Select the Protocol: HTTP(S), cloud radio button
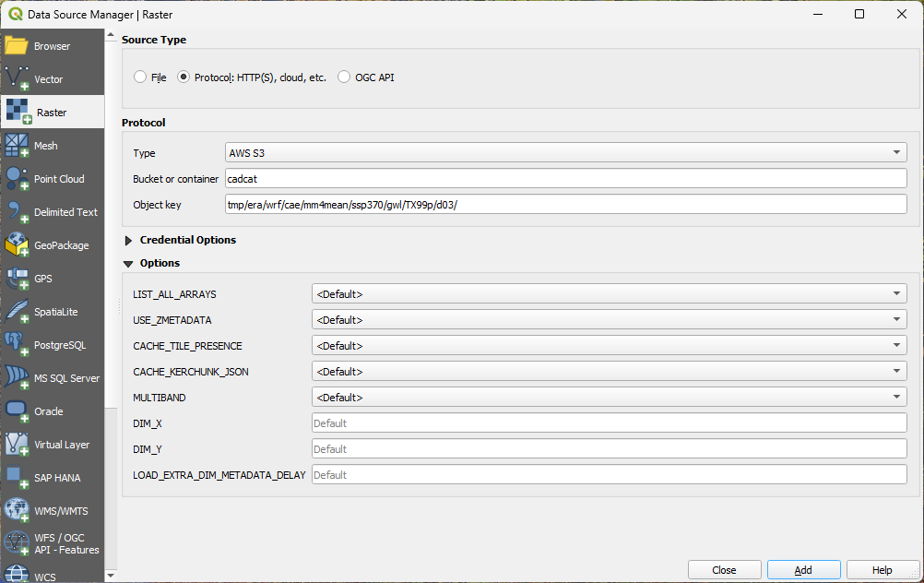Viewport: 924px width, 583px height. point(183,77)
